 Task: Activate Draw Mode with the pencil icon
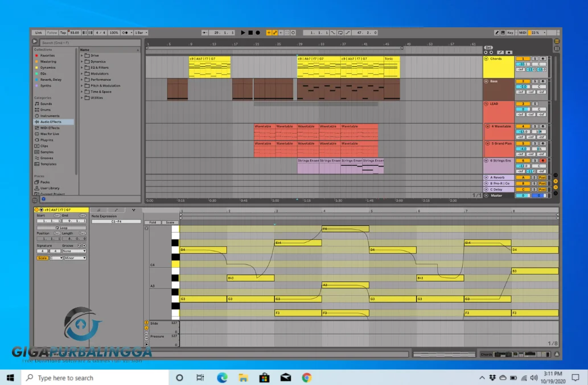tap(497, 32)
